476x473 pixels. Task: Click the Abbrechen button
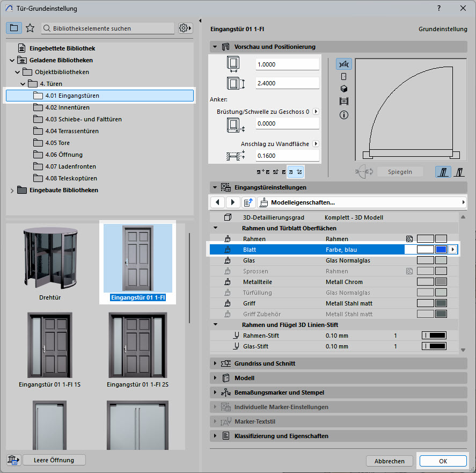tap(389, 461)
